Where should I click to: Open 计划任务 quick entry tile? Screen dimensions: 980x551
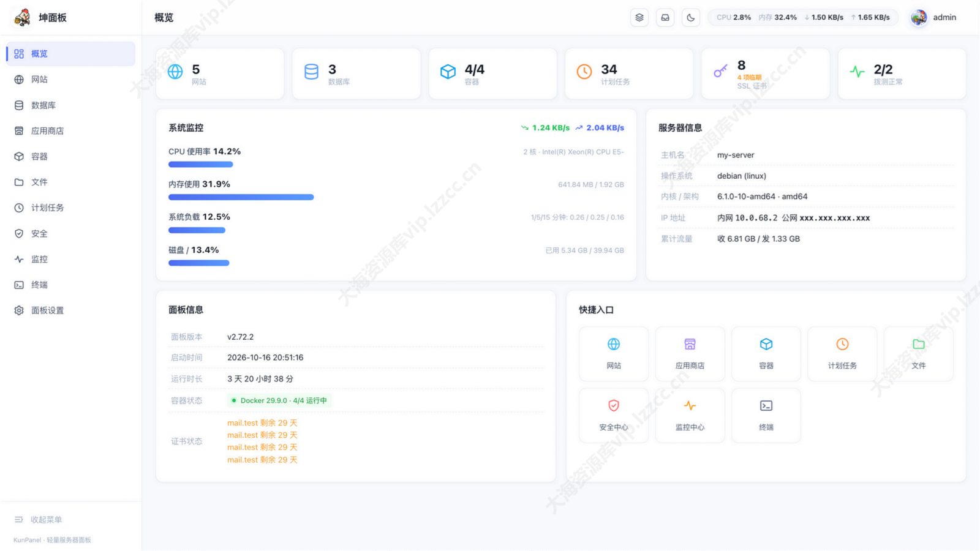tap(842, 354)
